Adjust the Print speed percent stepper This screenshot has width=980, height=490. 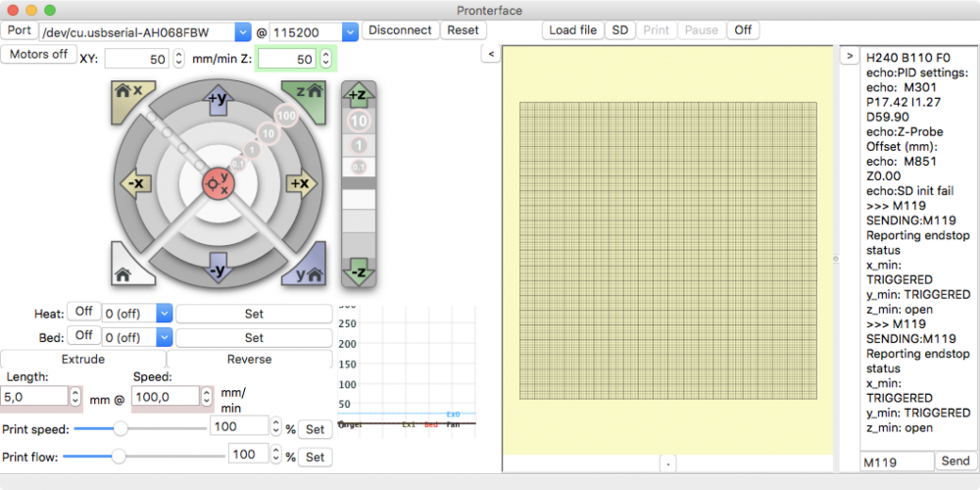pyautogui.click(x=275, y=427)
